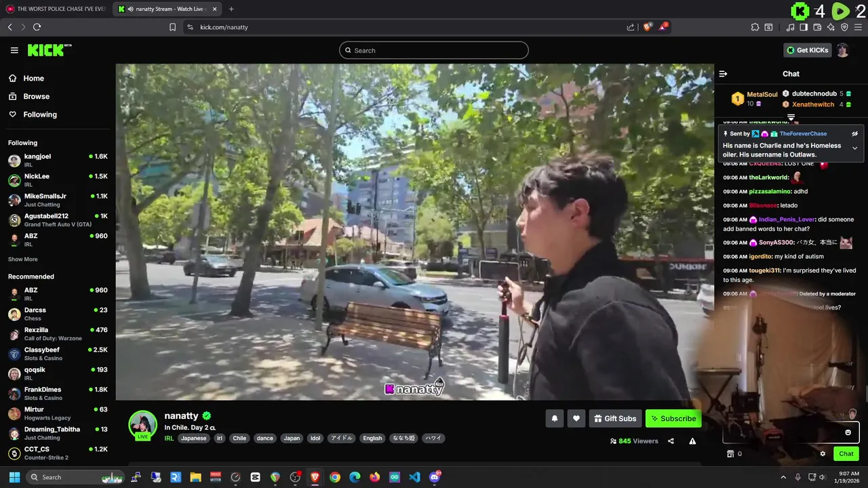This screenshot has width=868, height=488.
Task: Click TheForeverChase username in pinned message
Action: point(803,134)
